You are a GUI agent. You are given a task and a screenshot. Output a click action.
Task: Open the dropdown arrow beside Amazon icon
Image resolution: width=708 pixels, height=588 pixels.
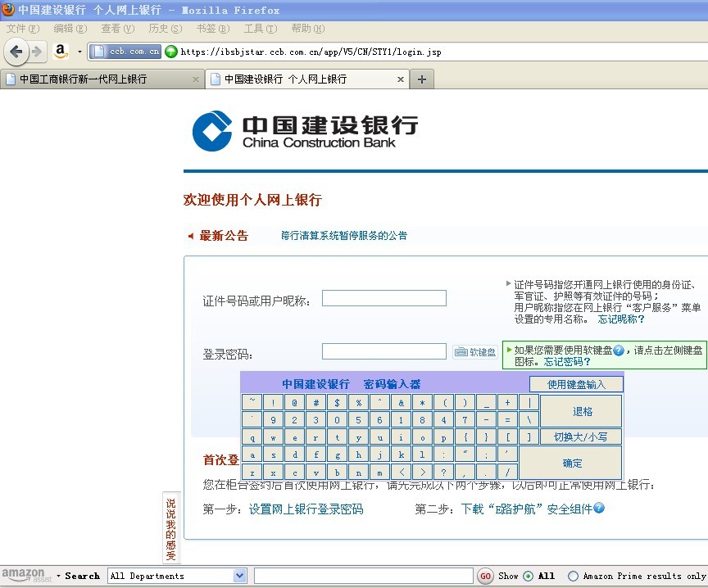(80, 52)
